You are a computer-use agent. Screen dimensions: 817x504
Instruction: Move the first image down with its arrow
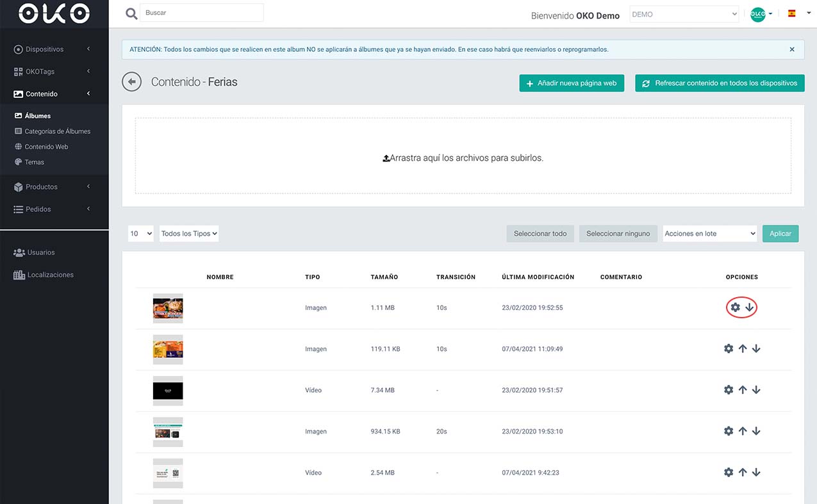coord(749,307)
